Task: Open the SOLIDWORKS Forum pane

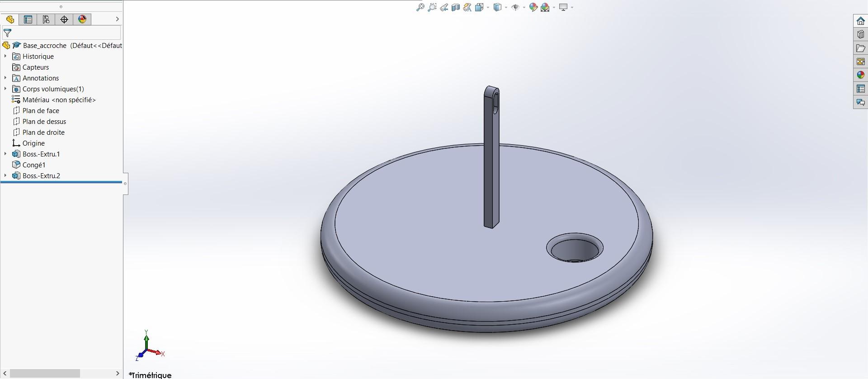Action: tap(861, 102)
